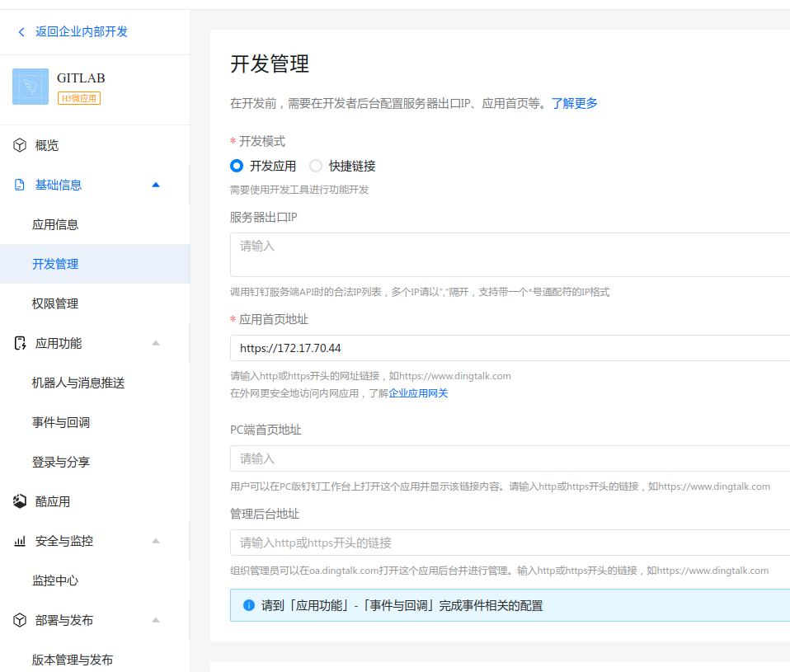Click the bar chart icon beside 安全与监控
Image resolution: width=790 pixels, height=672 pixels.
click(20, 542)
